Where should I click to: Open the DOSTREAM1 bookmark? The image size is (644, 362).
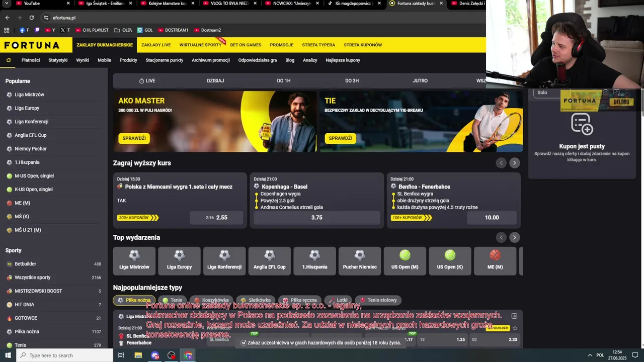click(x=173, y=30)
